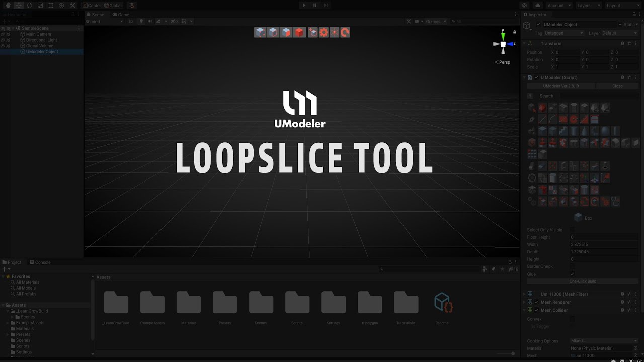The image size is (644, 362).
Task: Click the One-Click Build button
Action: coord(583,281)
